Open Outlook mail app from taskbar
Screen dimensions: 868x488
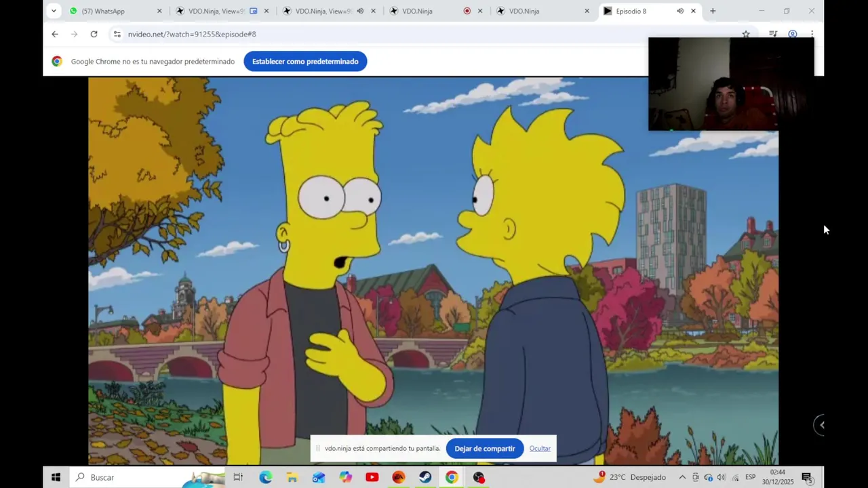(319, 477)
